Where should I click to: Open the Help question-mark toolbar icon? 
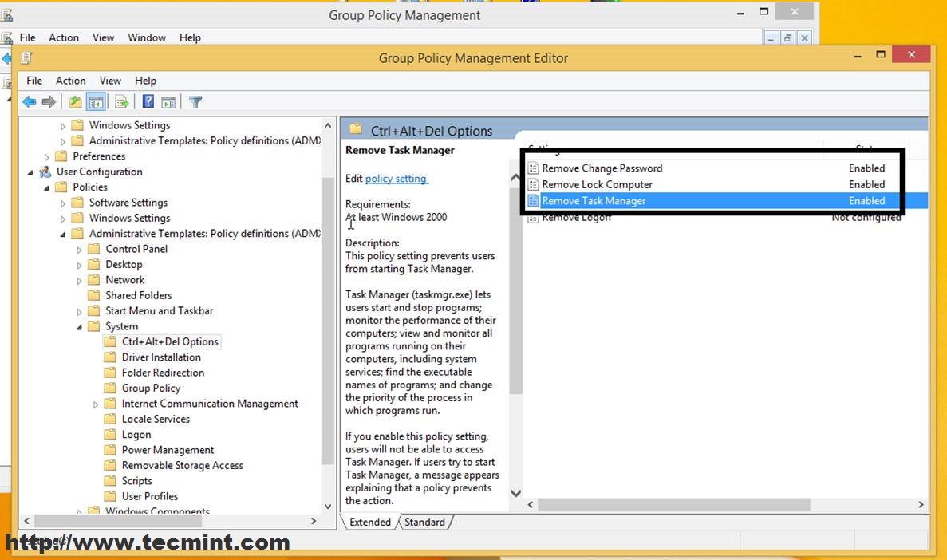(x=148, y=102)
